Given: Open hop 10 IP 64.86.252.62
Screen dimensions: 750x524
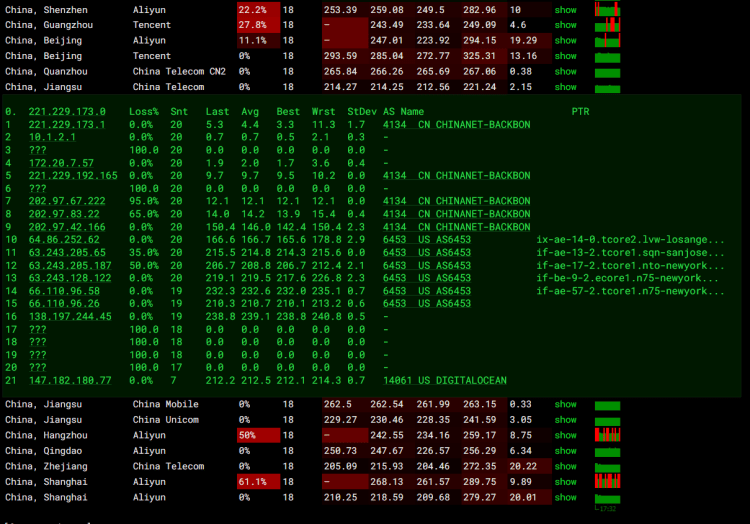Looking at the screenshot, I should (x=64, y=240).
